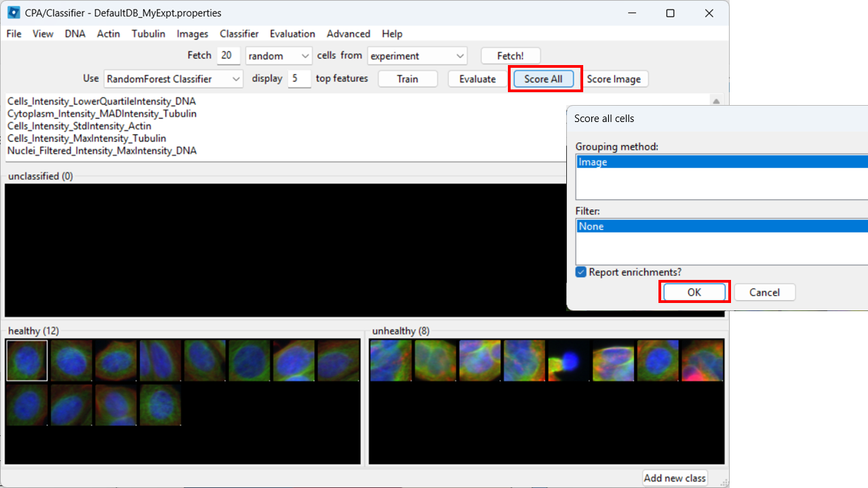Open the experiment source dropdown
The width and height of the screenshot is (868, 488).
417,55
